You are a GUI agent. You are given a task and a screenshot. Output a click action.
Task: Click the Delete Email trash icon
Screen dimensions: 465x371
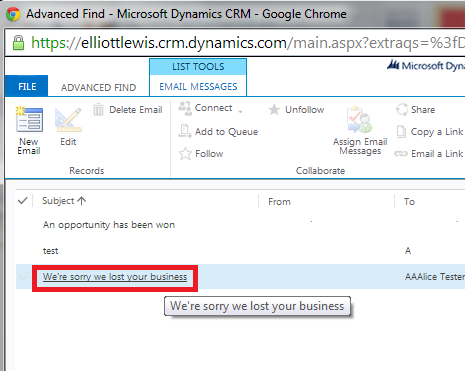coord(98,109)
